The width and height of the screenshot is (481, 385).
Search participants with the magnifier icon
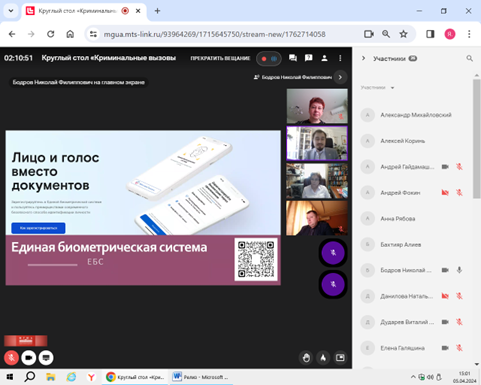click(469, 59)
